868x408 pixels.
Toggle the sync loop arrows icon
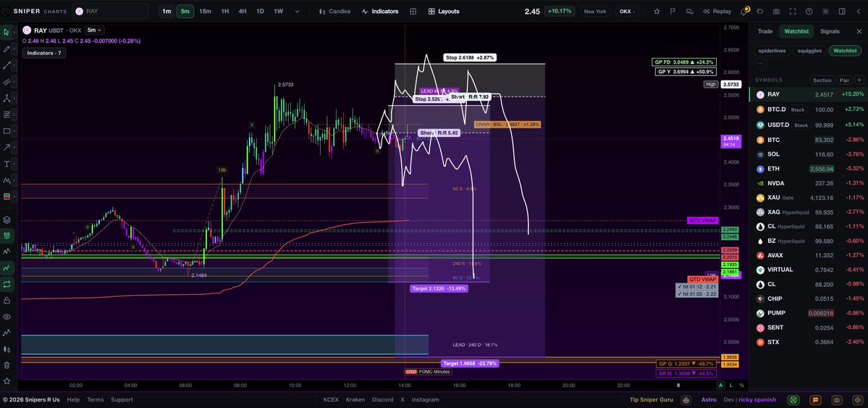coord(7,284)
